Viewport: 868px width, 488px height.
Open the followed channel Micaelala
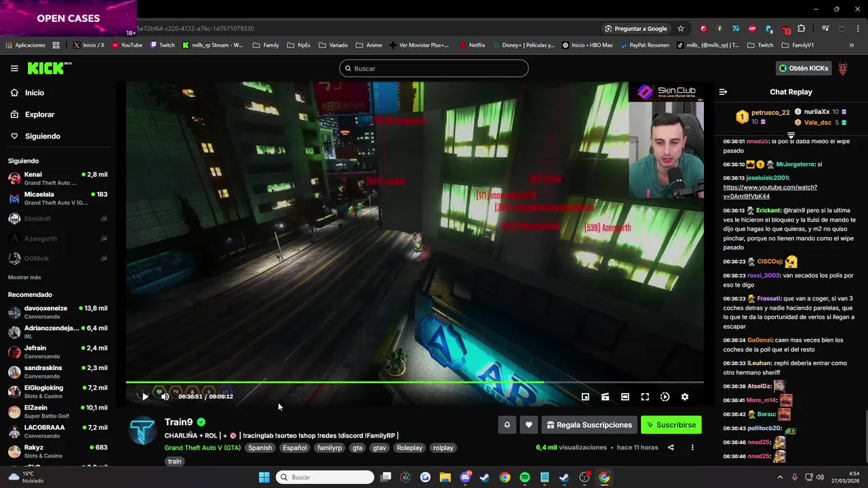[x=58, y=199]
